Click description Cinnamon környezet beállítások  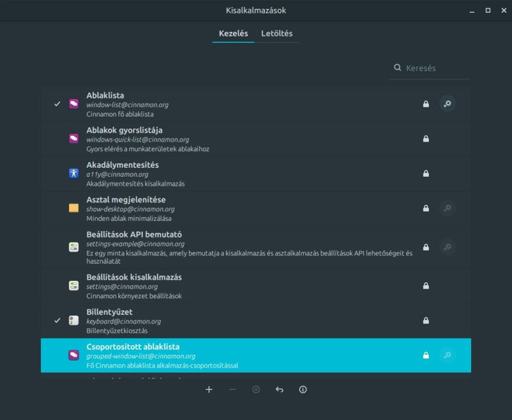134,296
